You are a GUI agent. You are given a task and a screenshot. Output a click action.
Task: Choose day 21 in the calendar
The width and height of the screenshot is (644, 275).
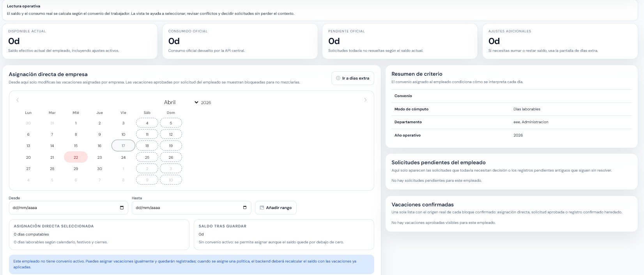(52, 158)
